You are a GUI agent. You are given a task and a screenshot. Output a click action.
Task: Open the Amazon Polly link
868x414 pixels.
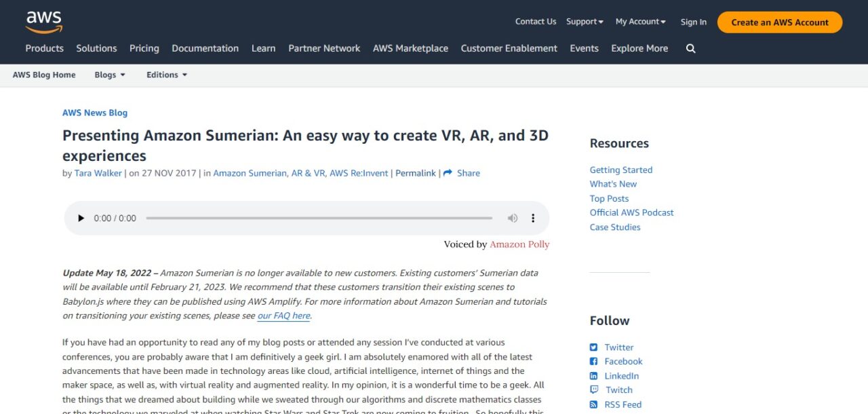click(519, 244)
